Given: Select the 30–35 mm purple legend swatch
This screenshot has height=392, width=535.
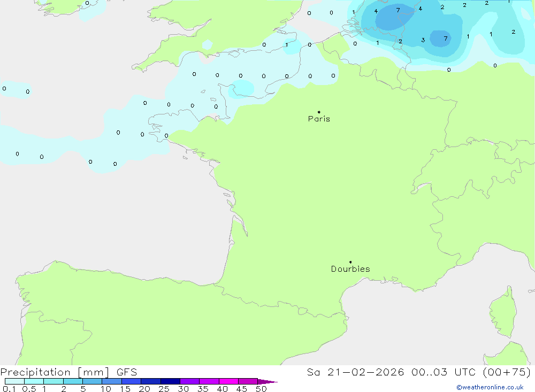Looking at the screenshot, I should 190,381.
